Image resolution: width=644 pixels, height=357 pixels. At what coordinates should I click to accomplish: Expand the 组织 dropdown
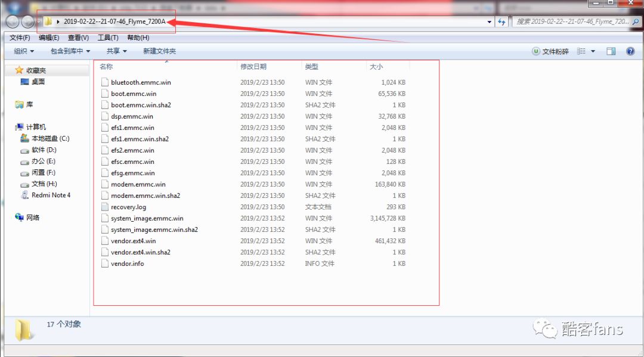[24, 51]
